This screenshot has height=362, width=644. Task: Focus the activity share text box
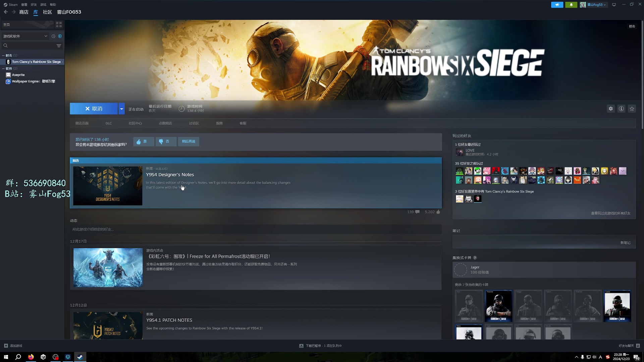[x=256, y=230]
